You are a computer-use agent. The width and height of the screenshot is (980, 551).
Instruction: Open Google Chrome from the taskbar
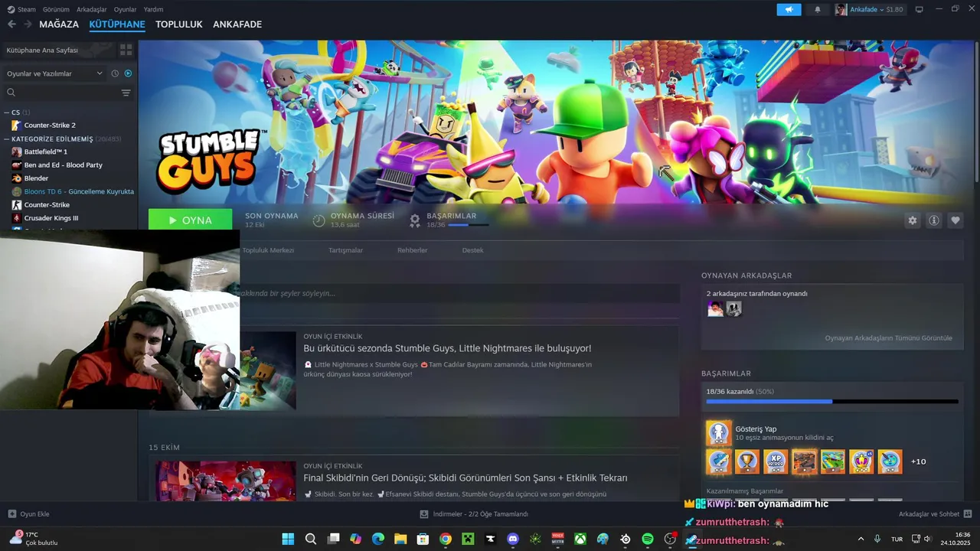446,539
